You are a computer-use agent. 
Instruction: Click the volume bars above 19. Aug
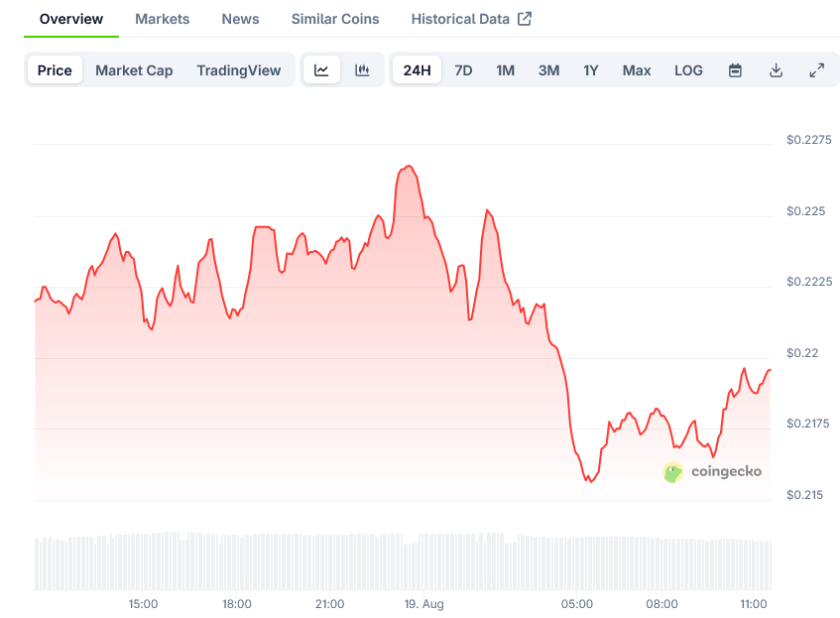[423, 561]
